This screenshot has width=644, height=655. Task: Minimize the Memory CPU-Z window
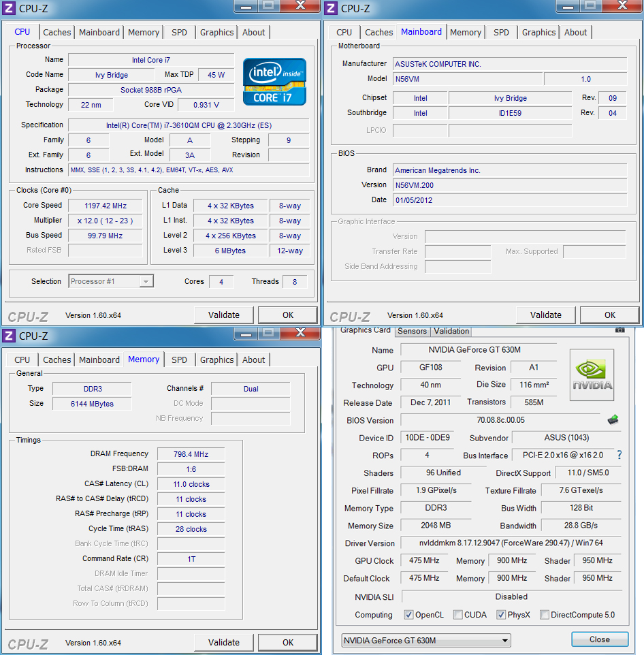246,334
